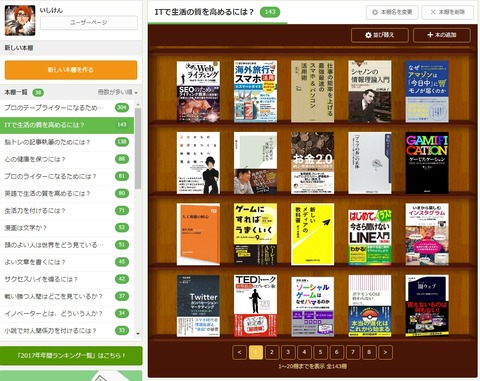
Task: Open the 新しいメディアの教科書 yellow cover
Action: point(312,234)
